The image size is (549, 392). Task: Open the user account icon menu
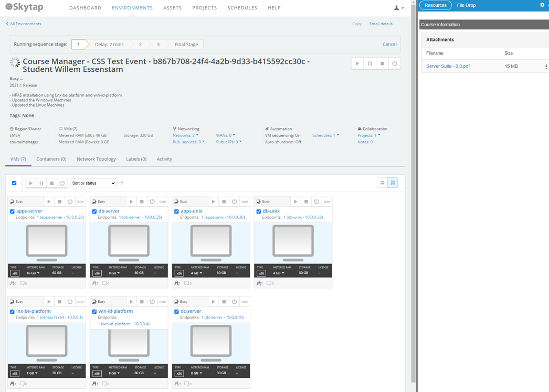tap(398, 8)
